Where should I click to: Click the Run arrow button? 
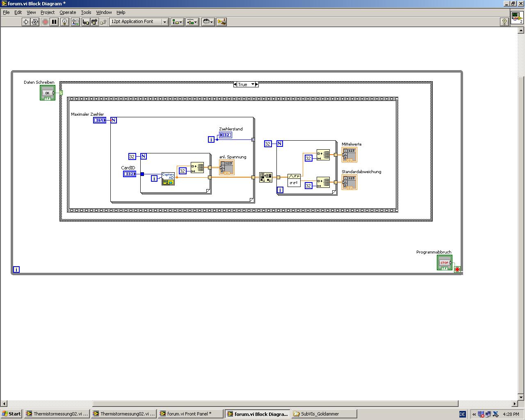pos(26,22)
